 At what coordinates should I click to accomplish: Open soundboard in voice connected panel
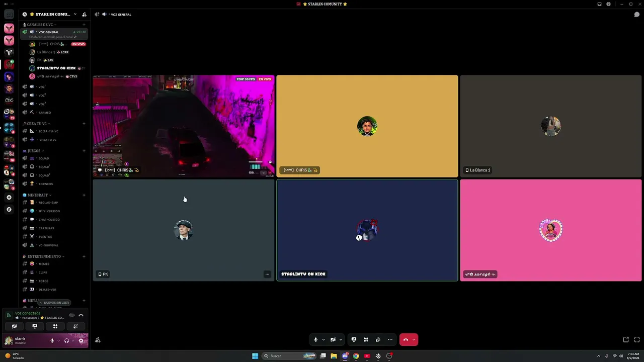click(x=75, y=326)
